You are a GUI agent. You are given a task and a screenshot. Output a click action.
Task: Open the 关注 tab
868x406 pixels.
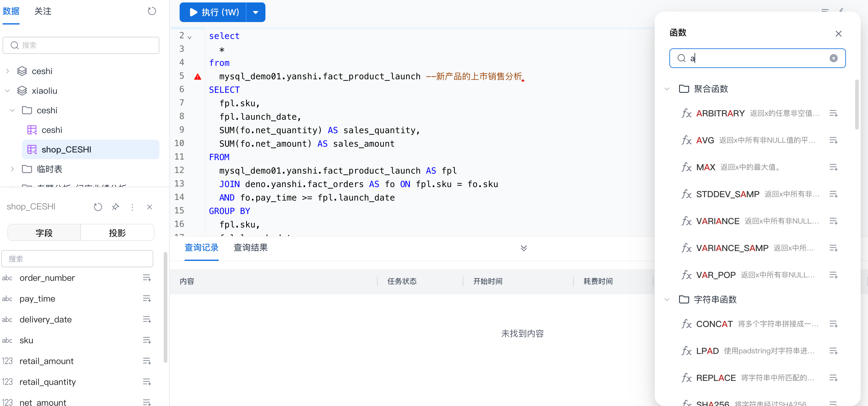point(43,11)
